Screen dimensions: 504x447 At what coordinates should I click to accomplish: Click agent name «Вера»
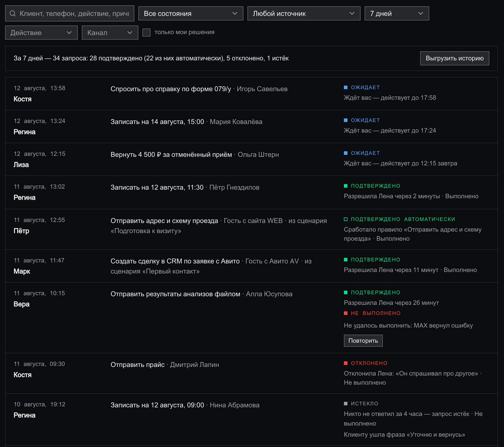[x=21, y=304]
